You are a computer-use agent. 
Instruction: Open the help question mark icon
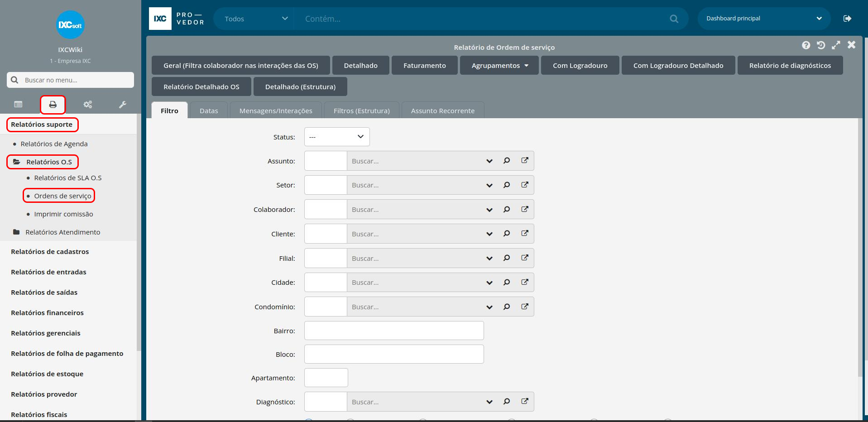tap(806, 45)
